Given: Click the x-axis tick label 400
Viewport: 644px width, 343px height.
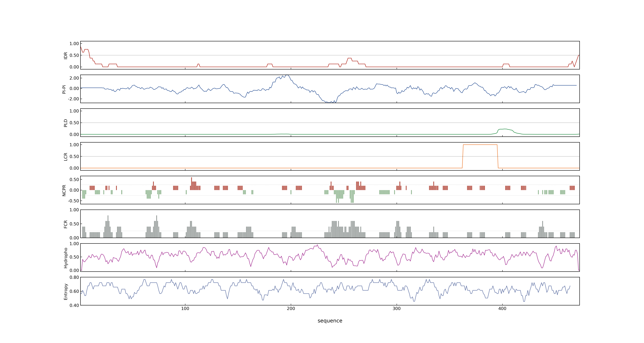Looking at the screenshot, I should click(x=502, y=309).
